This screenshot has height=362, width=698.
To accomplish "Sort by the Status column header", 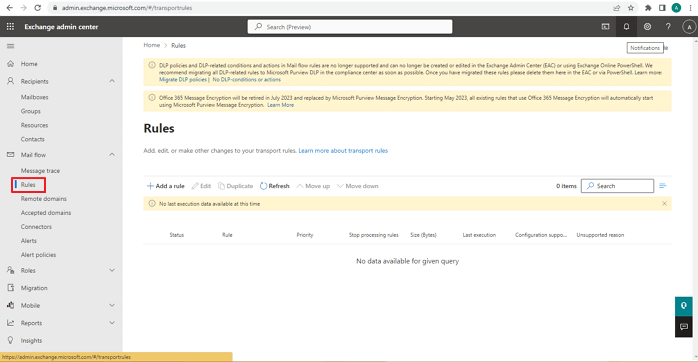I will pyautogui.click(x=177, y=235).
